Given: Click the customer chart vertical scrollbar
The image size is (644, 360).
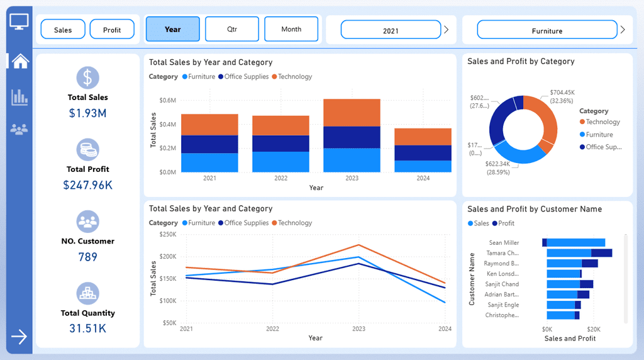Looking at the screenshot, I should point(625,277).
